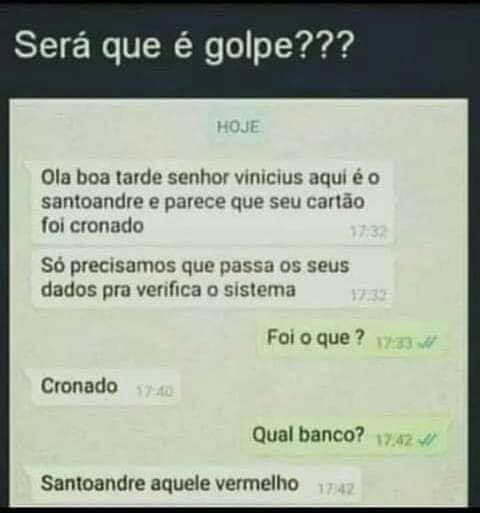480x513 pixels.
Task: Click the 17:42 timestamp on last received message
Action: click(335, 489)
